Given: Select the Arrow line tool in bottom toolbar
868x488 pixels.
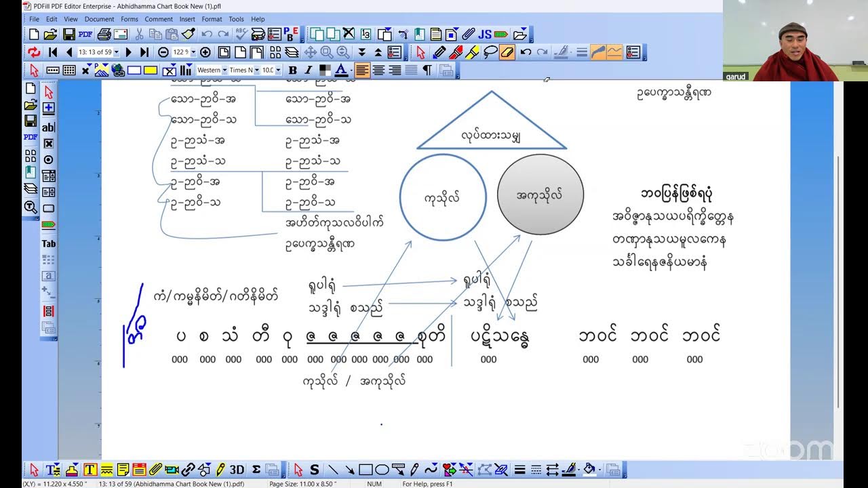Looking at the screenshot, I should click(349, 470).
